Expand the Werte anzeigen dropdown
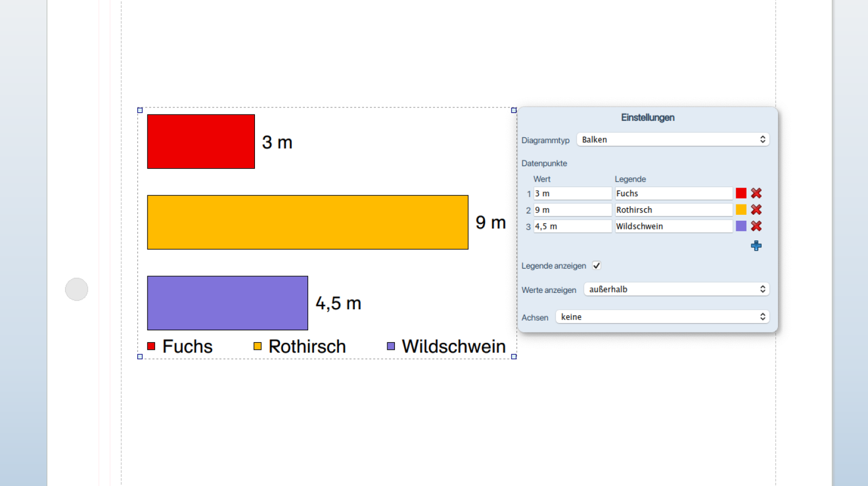Viewport: 868px width, 486px height. [676, 289]
